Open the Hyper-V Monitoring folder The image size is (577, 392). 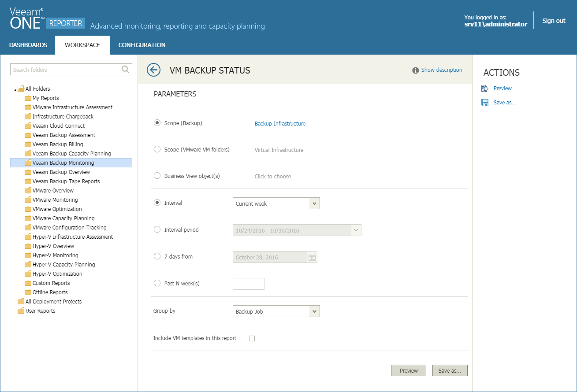56,255
